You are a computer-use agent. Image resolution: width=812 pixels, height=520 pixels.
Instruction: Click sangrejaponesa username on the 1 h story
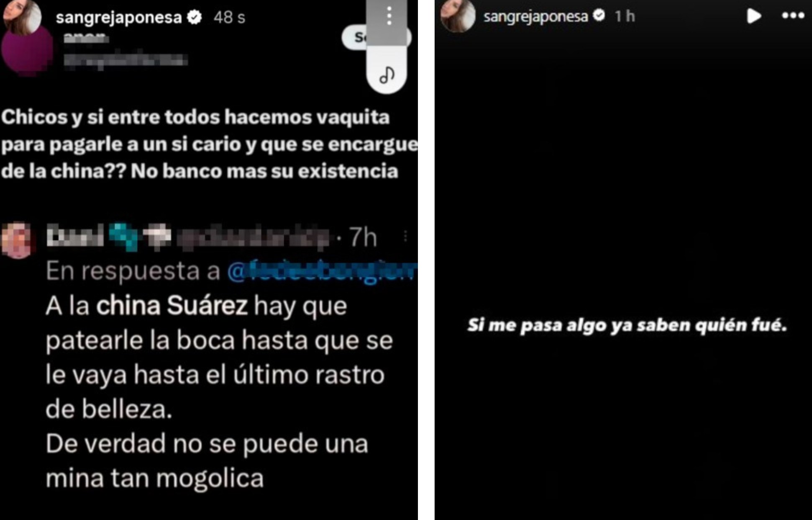click(x=535, y=17)
